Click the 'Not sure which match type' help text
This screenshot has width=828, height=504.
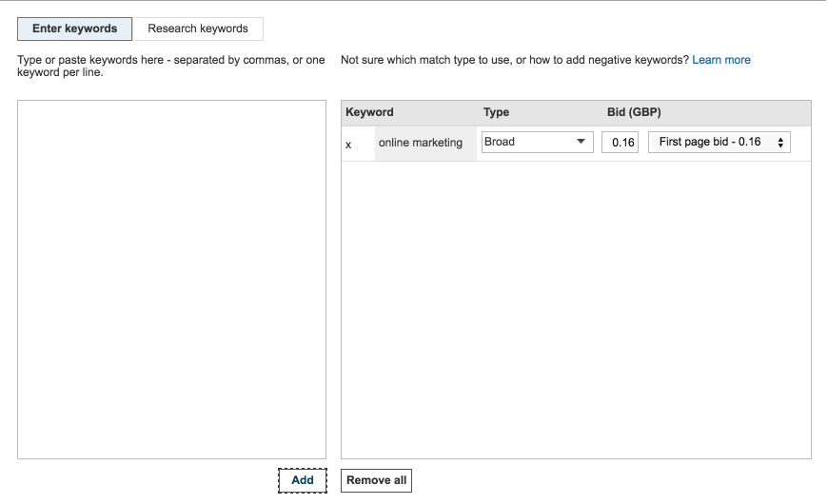[514, 60]
